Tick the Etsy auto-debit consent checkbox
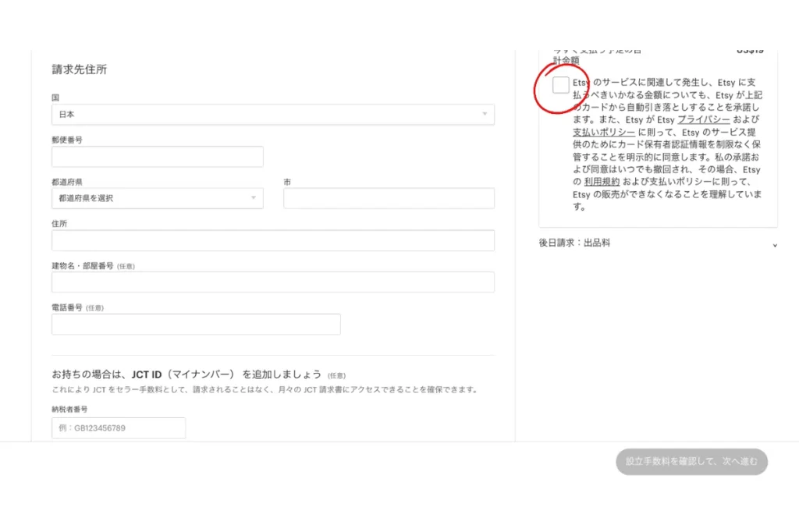799x532 pixels. click(x=560, y=84)
